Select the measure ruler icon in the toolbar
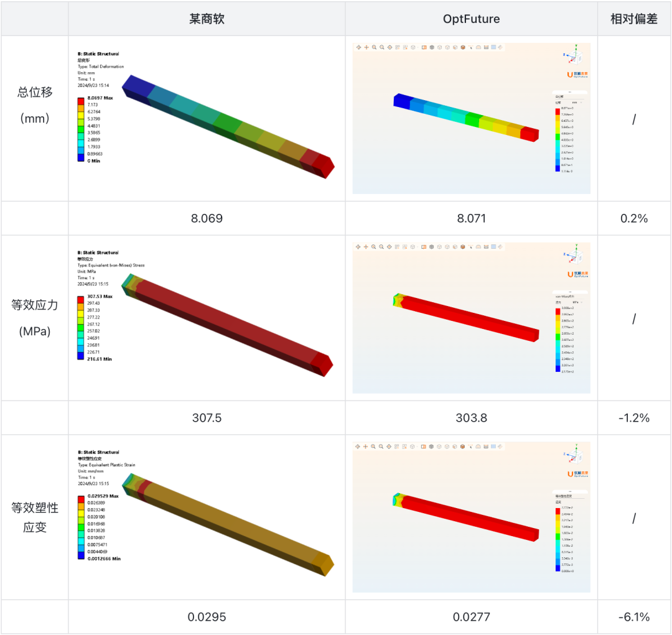 click(500, 47)
